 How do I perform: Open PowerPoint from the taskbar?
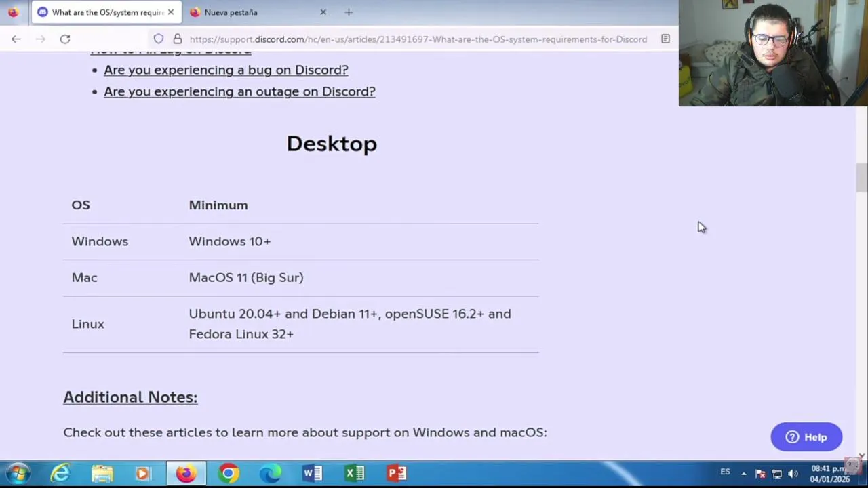click(x=397, y=473)
